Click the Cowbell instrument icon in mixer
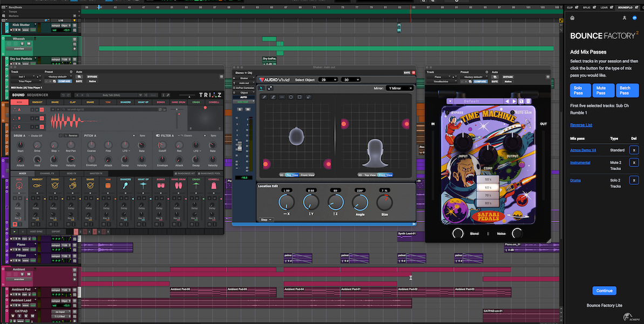 [x=214, y=185]
